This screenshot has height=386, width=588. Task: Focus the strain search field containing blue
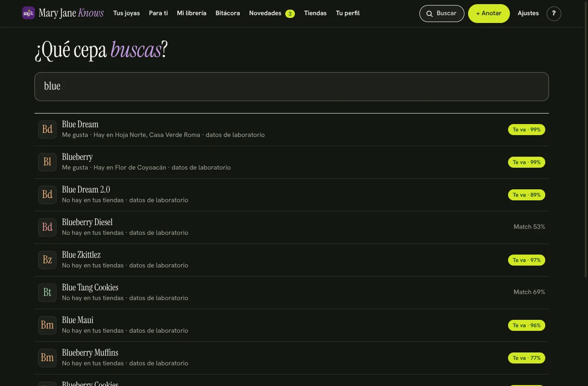292,86
